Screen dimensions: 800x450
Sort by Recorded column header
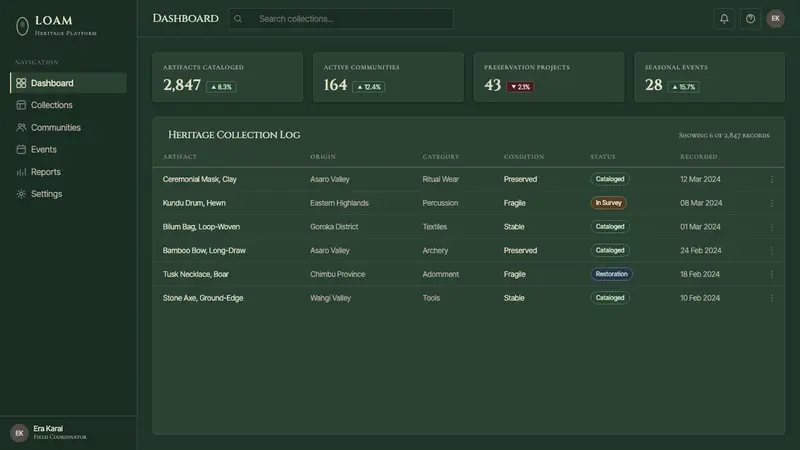[698, 157]
